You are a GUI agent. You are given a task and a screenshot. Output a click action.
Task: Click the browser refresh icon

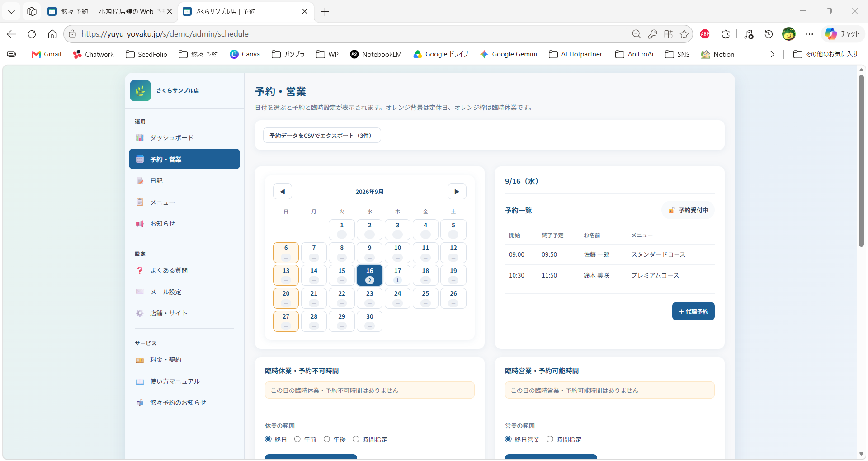pyautogui.click(x=32, y=34)
